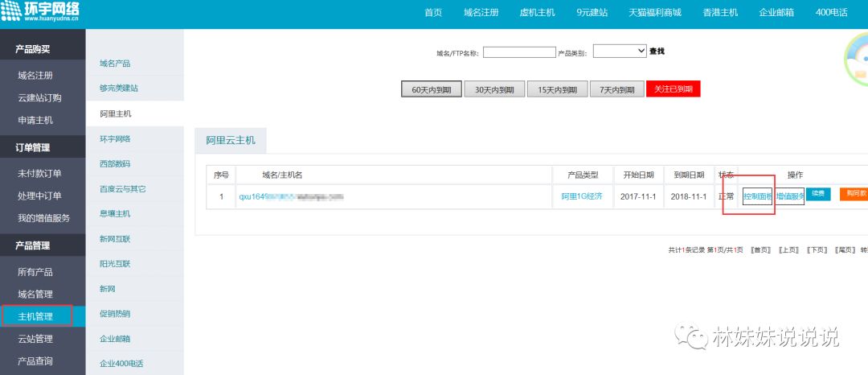Select 400电话 in top navigation

point(831,13)
